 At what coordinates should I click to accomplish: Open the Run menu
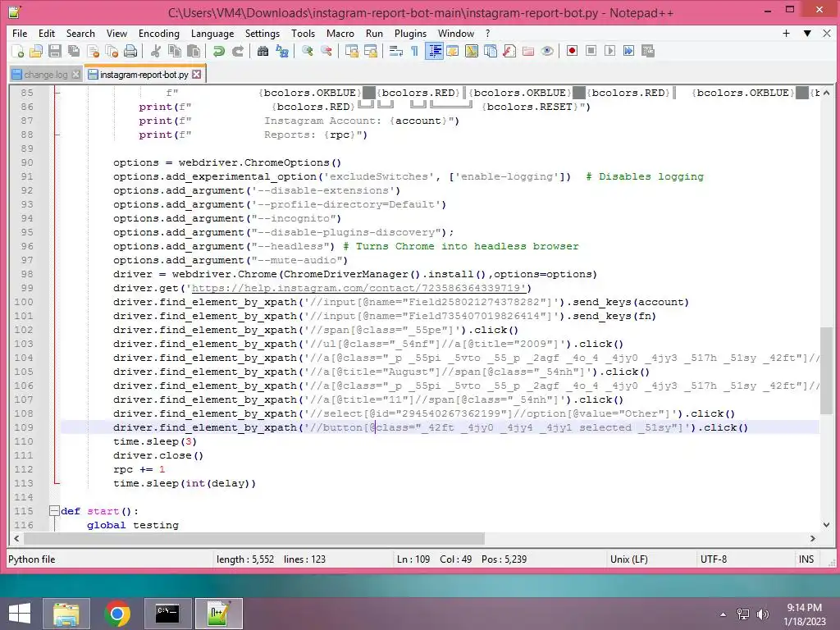pos(374,33)
